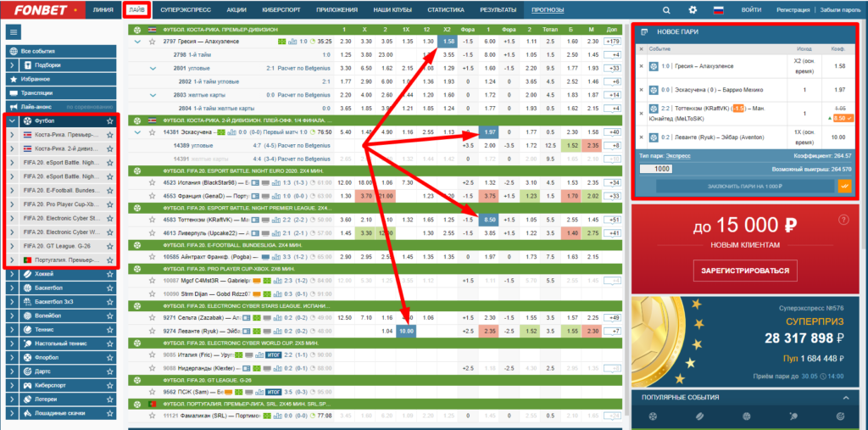Change bet type via Экспресс link
Image resolution: width=868 pixels, height=430 pixels.
coord(678,156)
